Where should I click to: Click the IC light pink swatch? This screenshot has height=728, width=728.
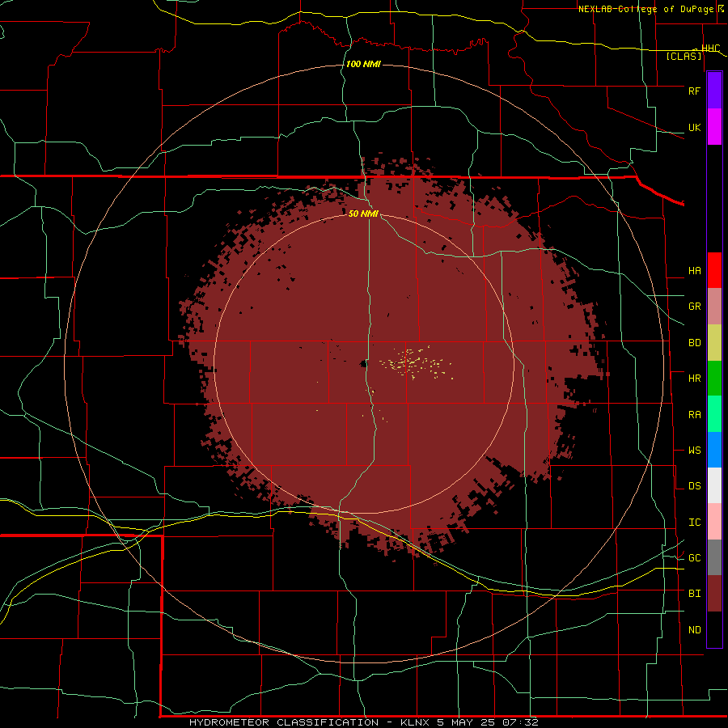714,522
